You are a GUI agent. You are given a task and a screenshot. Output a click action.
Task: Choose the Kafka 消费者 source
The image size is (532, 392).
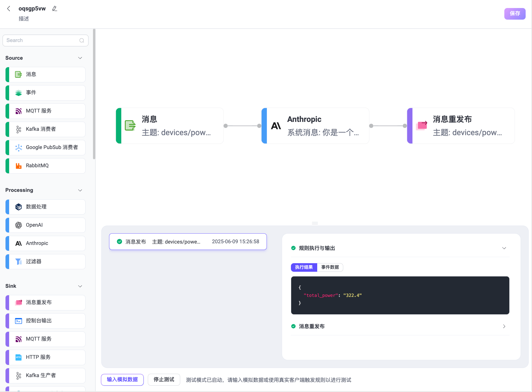point(41,129)
